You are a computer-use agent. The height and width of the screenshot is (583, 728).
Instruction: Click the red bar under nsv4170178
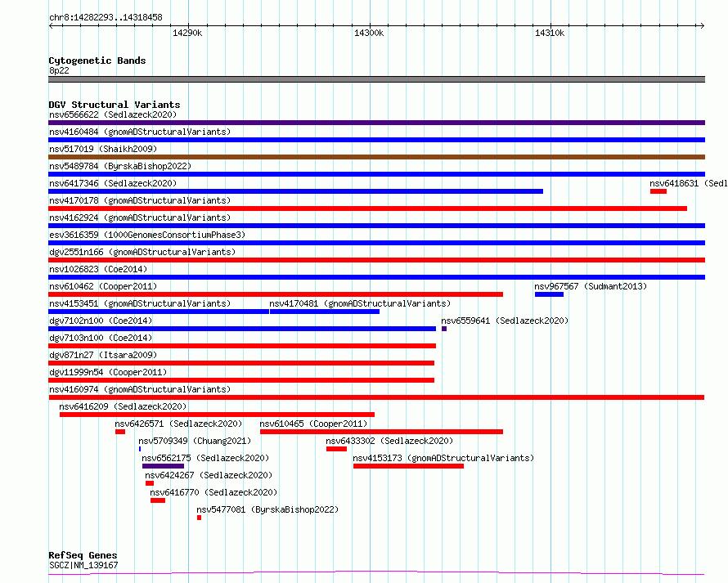pos(368,209)
